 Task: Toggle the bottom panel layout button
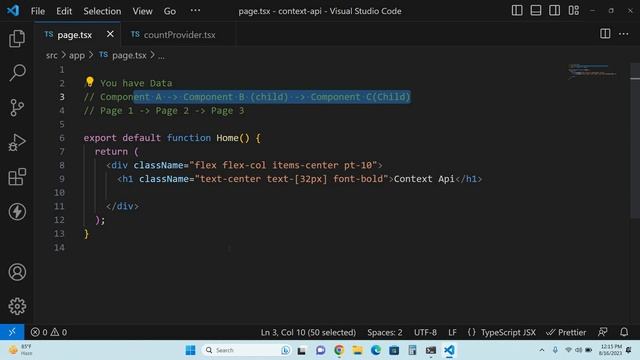[536, 11]
